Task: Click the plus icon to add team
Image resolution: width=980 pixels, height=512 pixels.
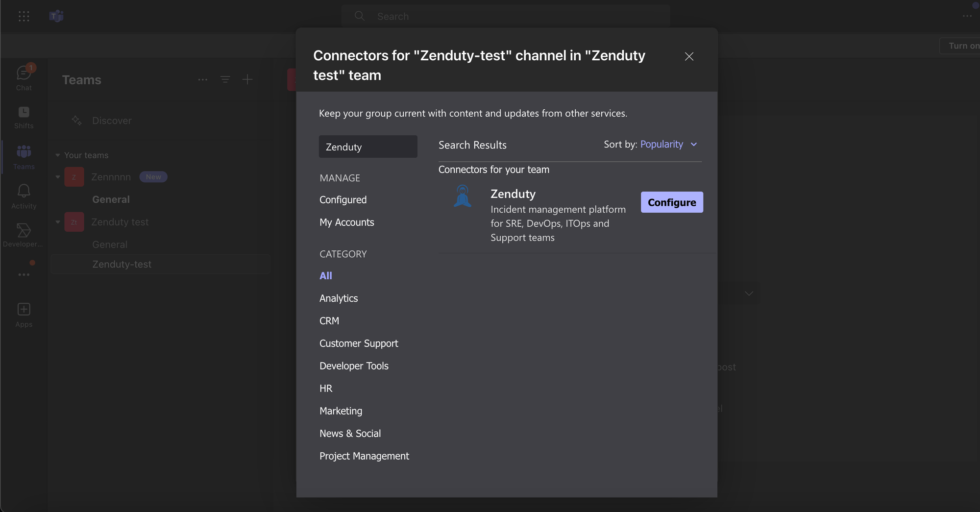Action: click(247, 79)
